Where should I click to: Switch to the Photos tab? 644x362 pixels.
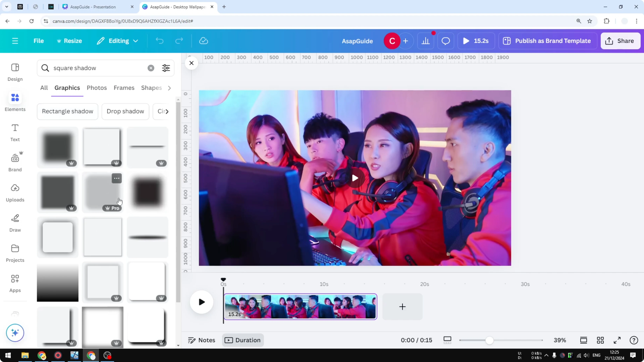tap(97, 88)
